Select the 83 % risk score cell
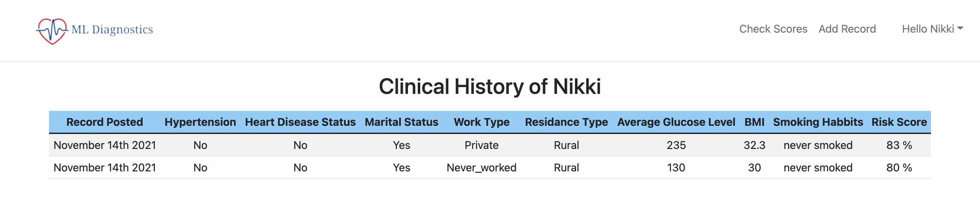This screenshot has width=980, height=219. click(899, 145)
